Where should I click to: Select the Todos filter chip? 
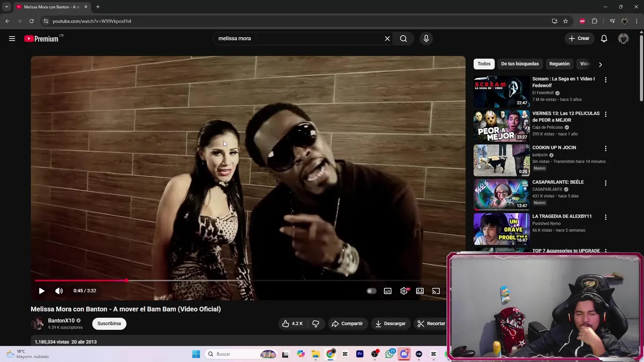click(x=484, y=64)
